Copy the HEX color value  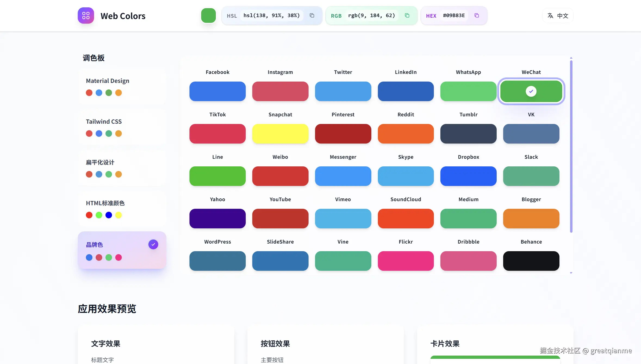pos(477,15)
